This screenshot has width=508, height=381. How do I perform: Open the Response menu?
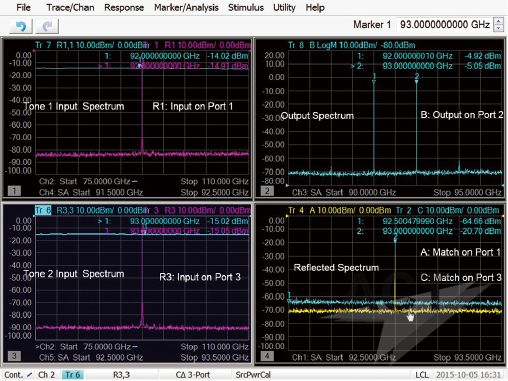click(x=124, y=7)
